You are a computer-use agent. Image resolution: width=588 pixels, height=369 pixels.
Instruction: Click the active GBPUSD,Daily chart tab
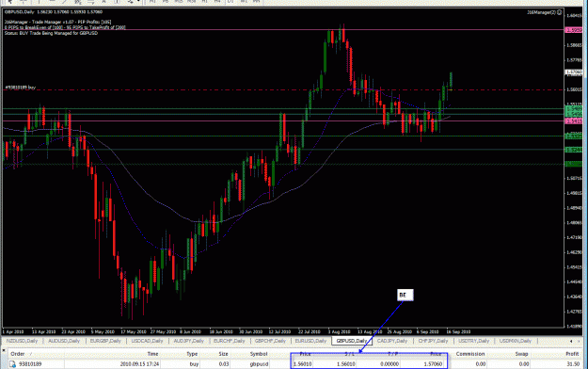point(352,341)
